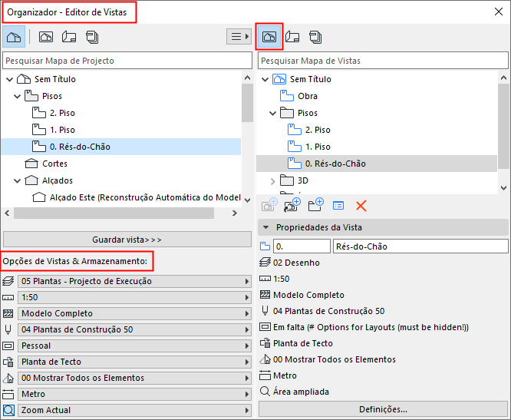The width and height of the screenshot is (511, 420).
Task: Close the Organizador dialog
Action: [x=498, y=12]
